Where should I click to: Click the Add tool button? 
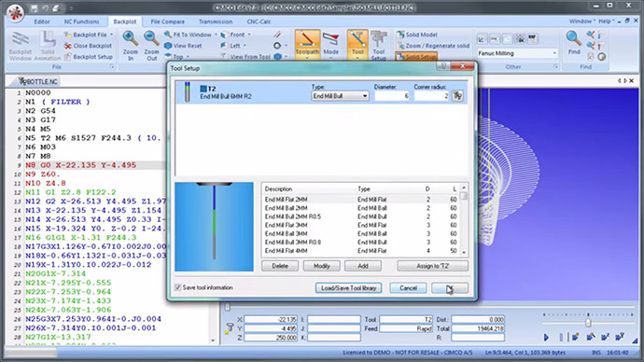pos(363,266)
